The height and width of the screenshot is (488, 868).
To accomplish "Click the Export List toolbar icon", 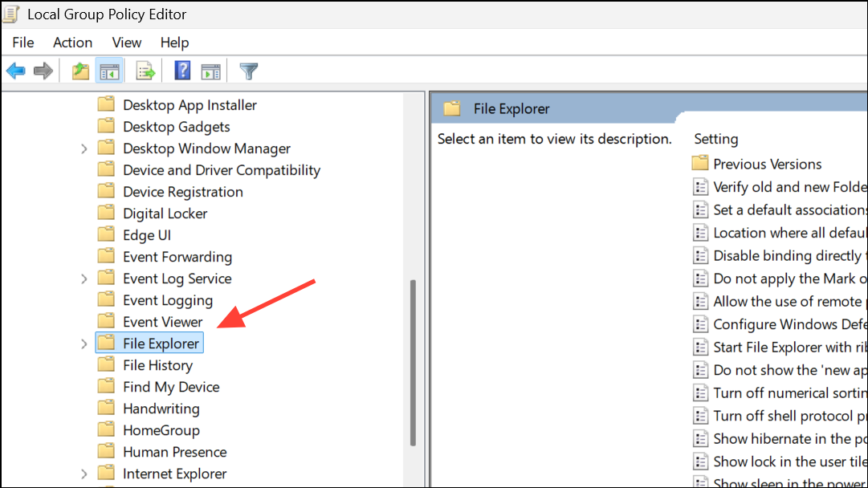I will click(x=145, y=71).
